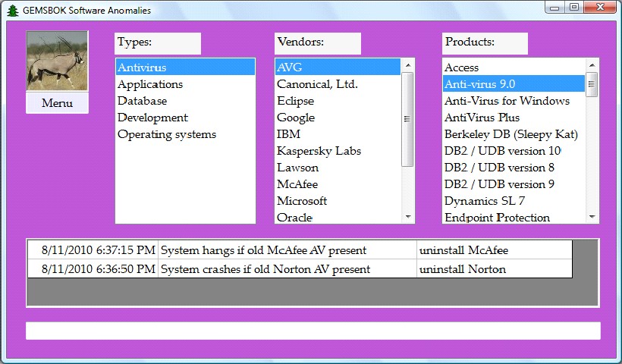Open the Menu button

[x=57, y=103]
